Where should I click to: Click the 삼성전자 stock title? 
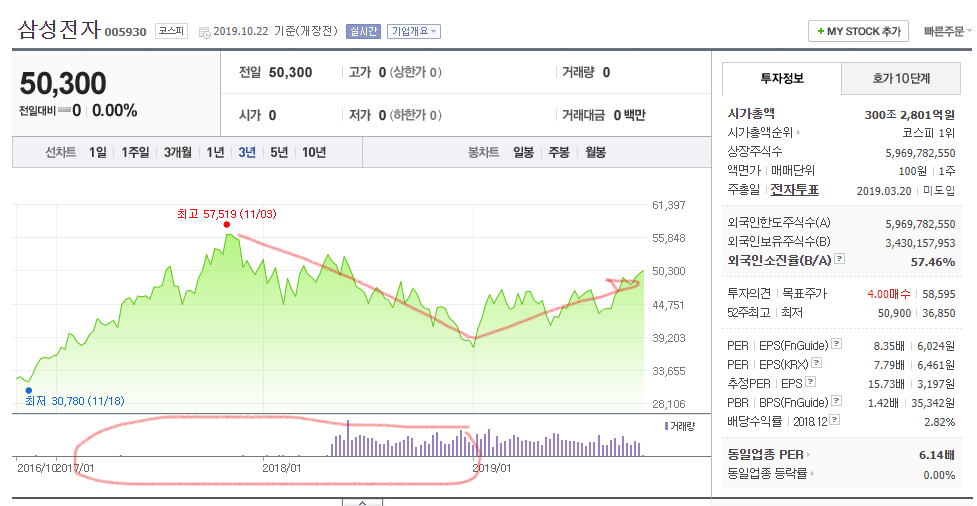59,29
